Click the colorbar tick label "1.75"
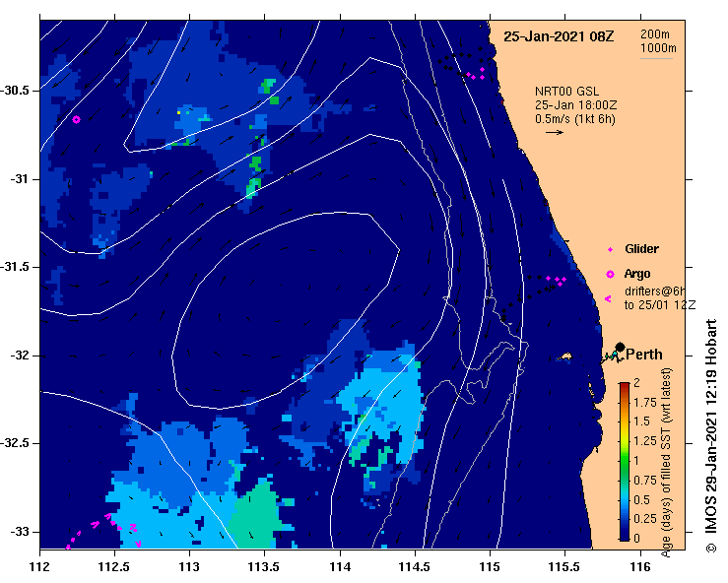Viewport: 728px width, 583px height. click(644, 402)
